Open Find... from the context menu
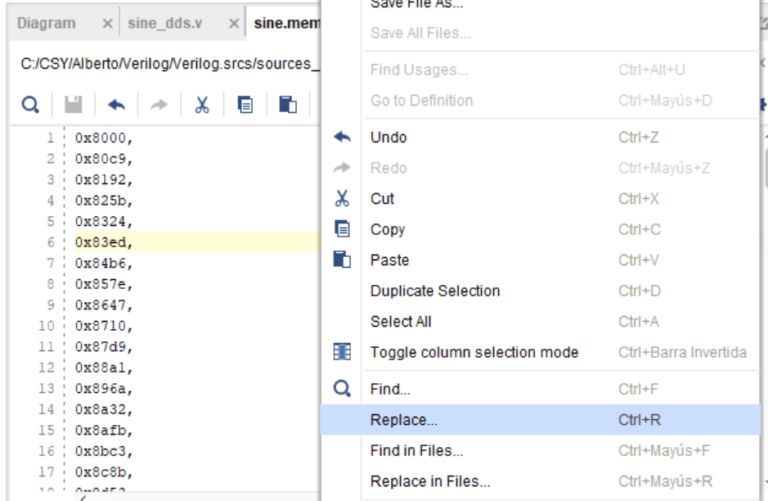Screen dimensions: 768x501 [x=390, y=389]
